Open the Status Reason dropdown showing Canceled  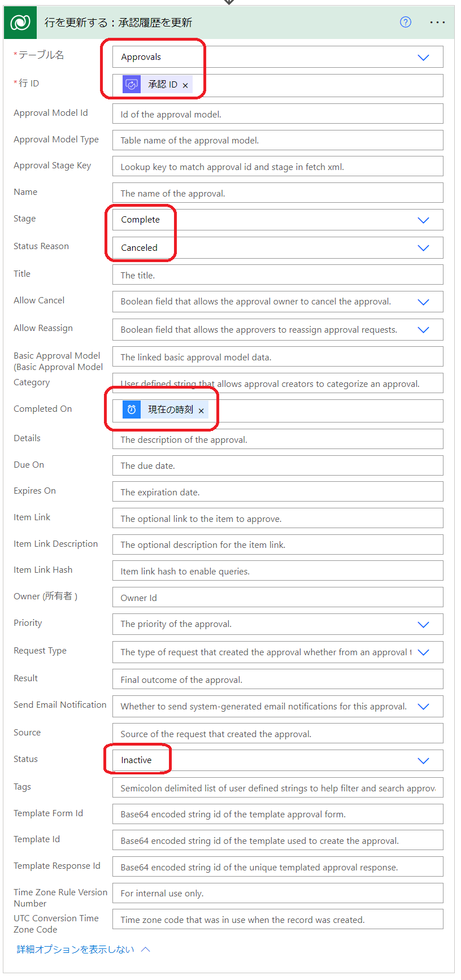coord(277,247)
